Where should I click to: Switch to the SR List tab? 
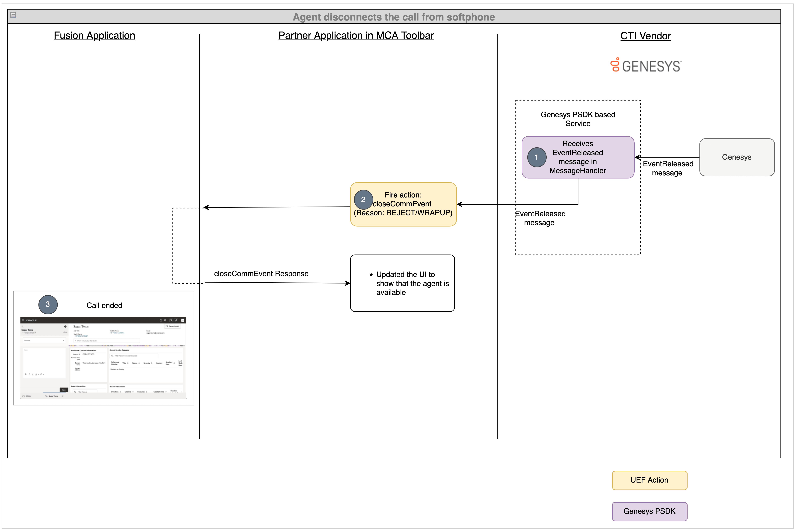[27, 396]
